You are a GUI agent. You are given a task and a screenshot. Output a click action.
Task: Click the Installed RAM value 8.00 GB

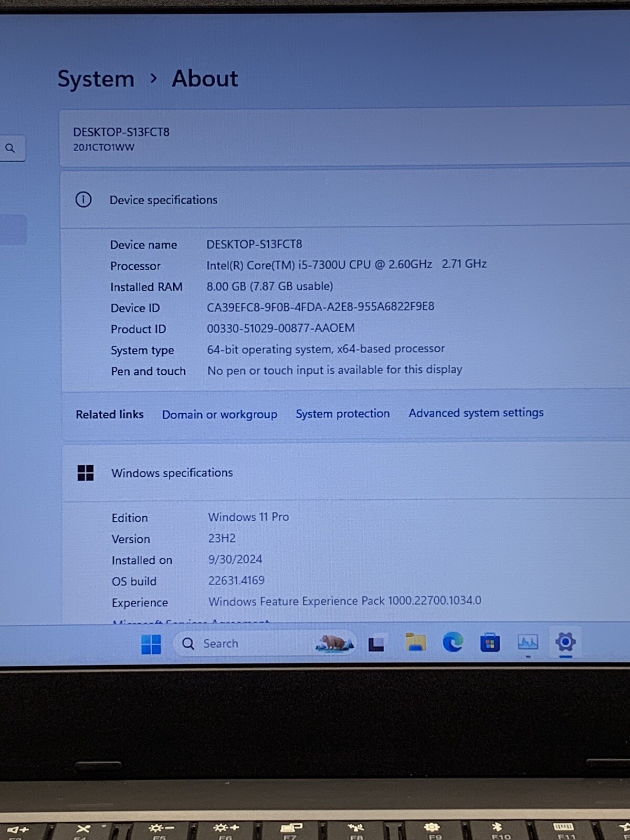pyautogui.click(x=226, y=286)
